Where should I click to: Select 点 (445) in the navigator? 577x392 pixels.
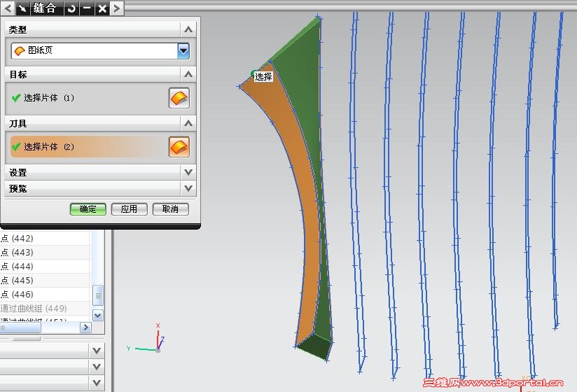coord(44,280)
